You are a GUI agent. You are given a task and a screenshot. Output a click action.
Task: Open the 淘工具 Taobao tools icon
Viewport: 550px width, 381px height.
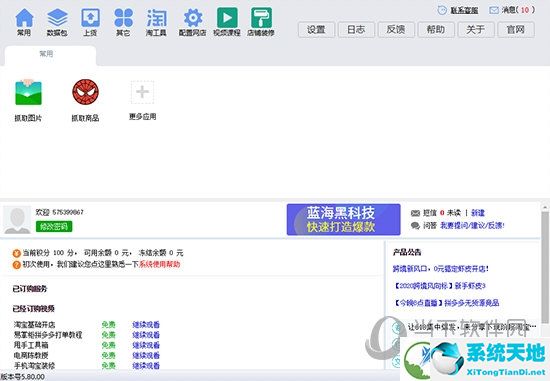pyautogui.click(x=156, y=18)
